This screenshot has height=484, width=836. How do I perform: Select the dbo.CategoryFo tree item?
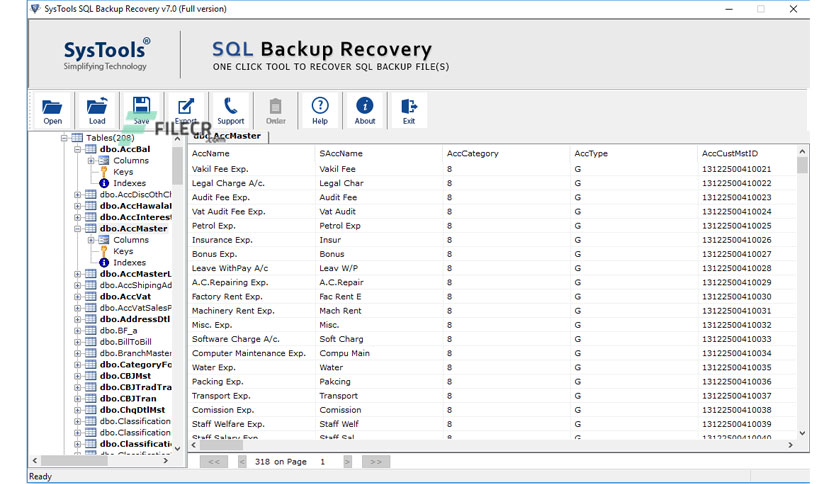[135, 365]
